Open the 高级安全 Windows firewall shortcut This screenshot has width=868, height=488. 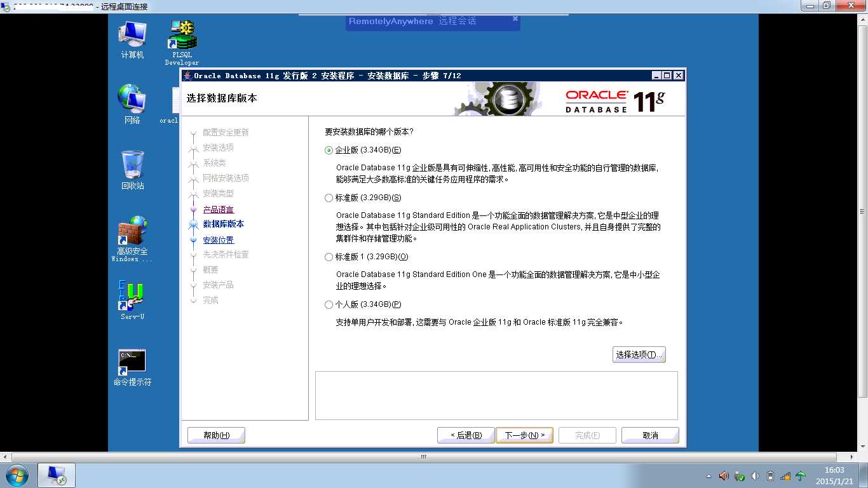click(132, 239)
